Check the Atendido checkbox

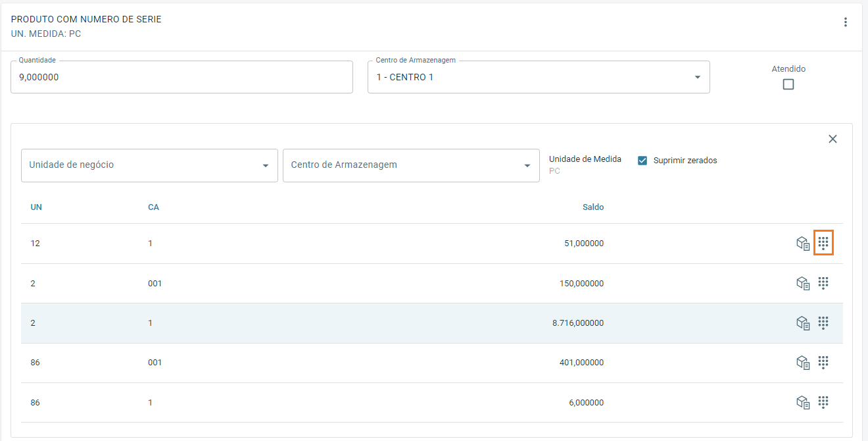(x=788, y=84)
